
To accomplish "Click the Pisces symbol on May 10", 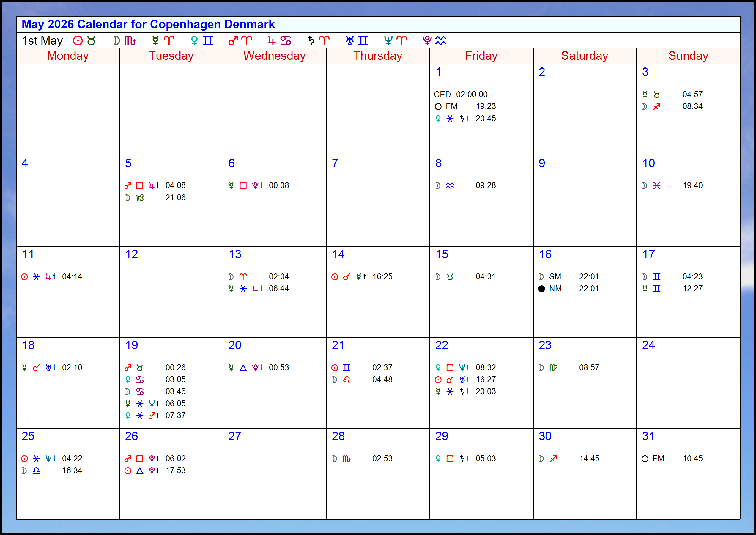I will tap(656, 186).
